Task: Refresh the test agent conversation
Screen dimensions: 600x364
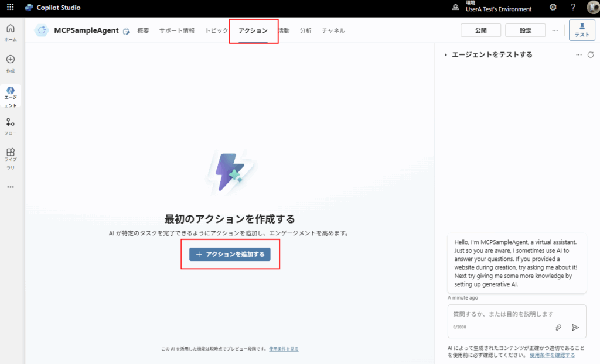Action: [x=591, y=54]
